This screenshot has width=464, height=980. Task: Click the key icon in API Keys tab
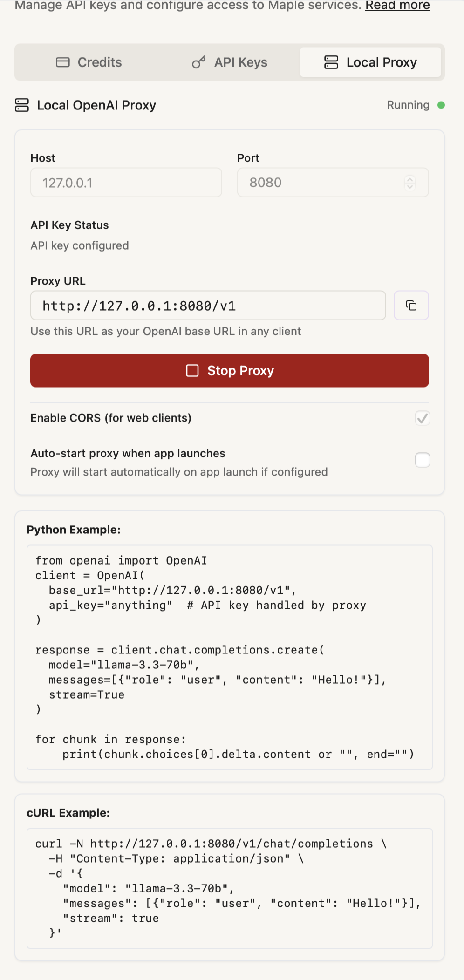tap(199, 62)
